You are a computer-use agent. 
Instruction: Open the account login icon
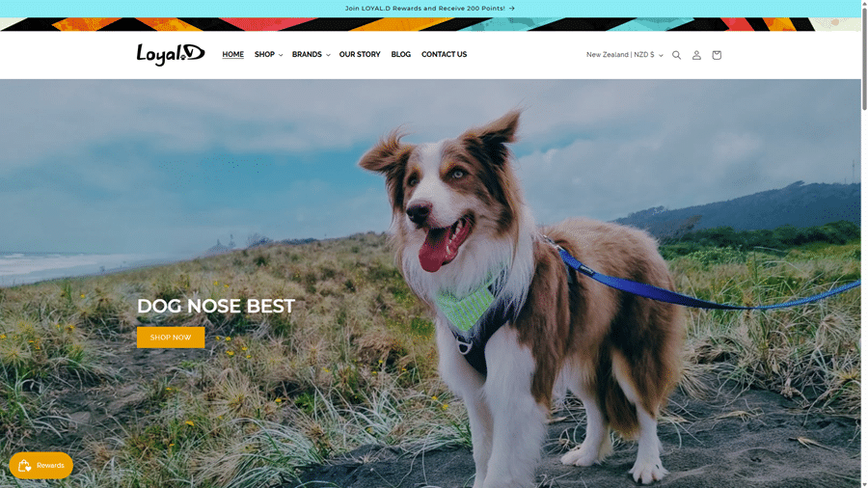[696, 55]
